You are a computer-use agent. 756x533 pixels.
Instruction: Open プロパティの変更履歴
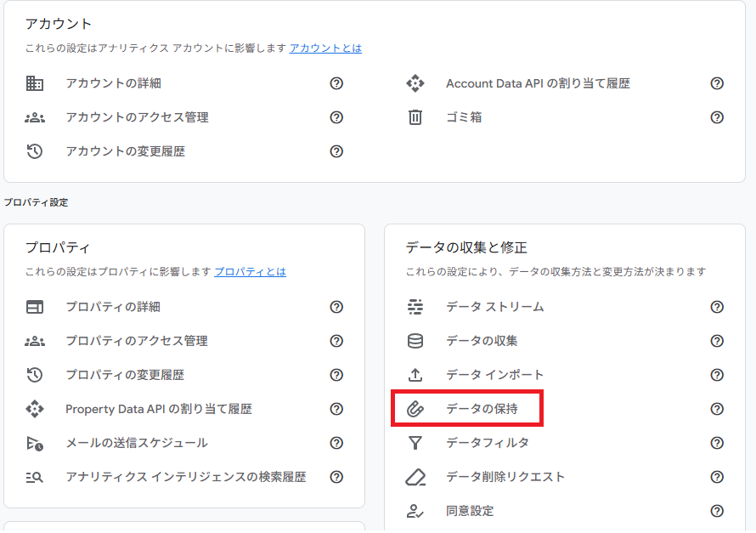point(125,375)
